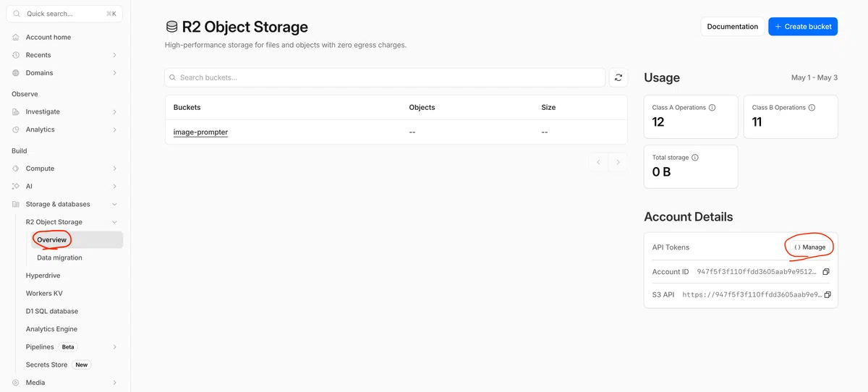Screen dimensions: 868x392
Task: Copy the S3 API URL
Action: (x=827, y=295)
